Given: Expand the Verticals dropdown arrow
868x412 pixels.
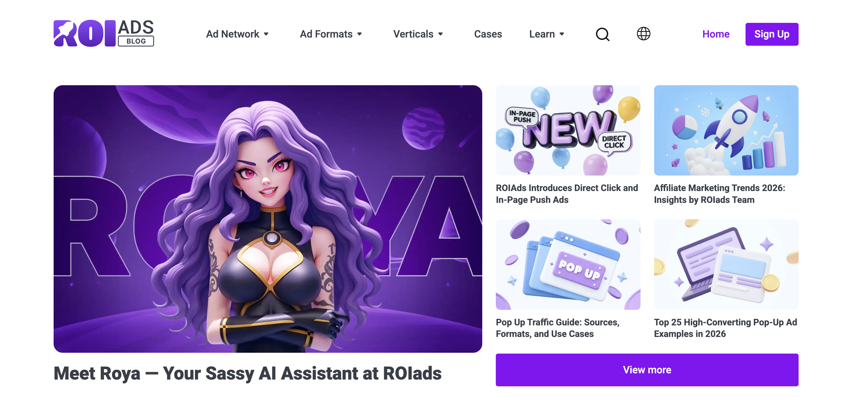Looking at the screenshot, I should (440, 34).
